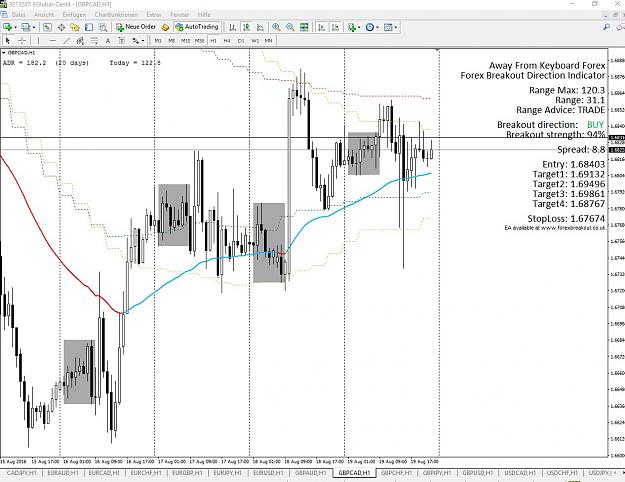
Task: Select the H1 timeframe button
Action: (213, 41)
